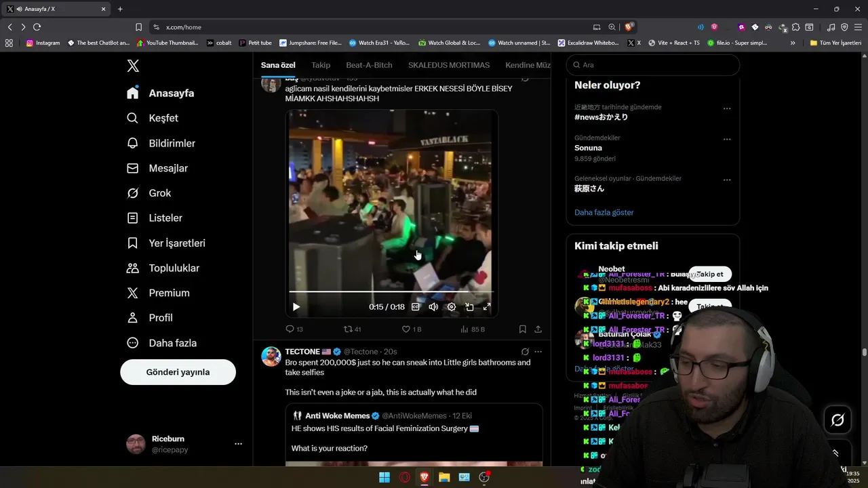This screenshot has width=868, height=488.
Task: Go back in browser
Action: tap(9, 27)
